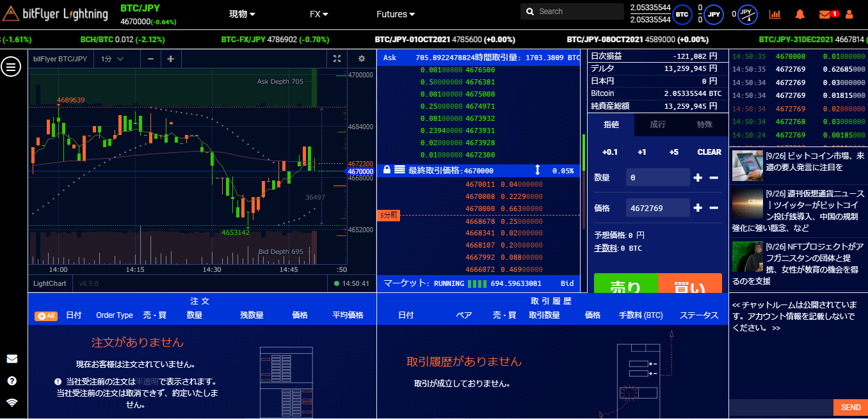Select the 特殊 special order tab
868x419 pixels.
coord(704,125)
